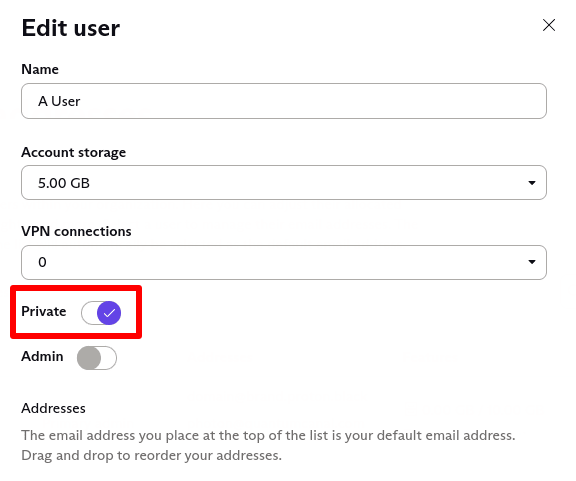Close the Edit user dialog

[x=548, y=25]
